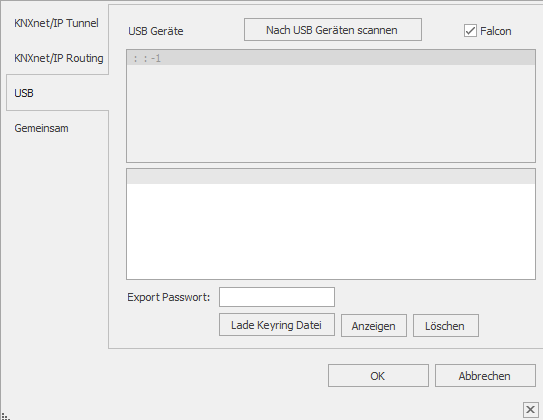
Task: Confirm the dialog with OK
Action: pyautogui.click(x=378, y=375)
